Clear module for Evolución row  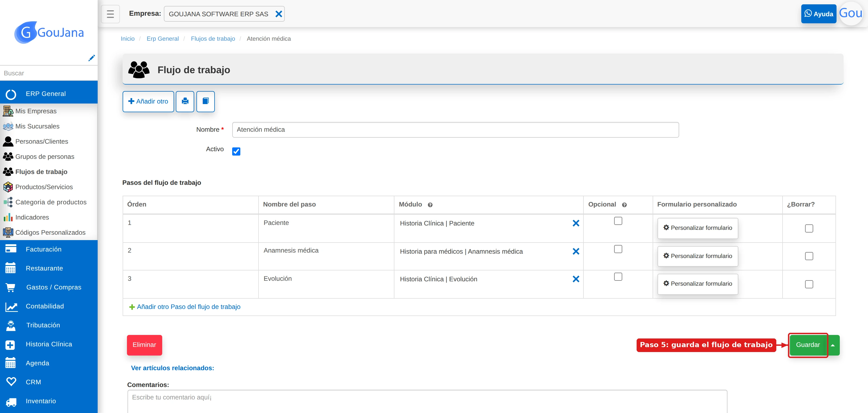coord(576,279)
